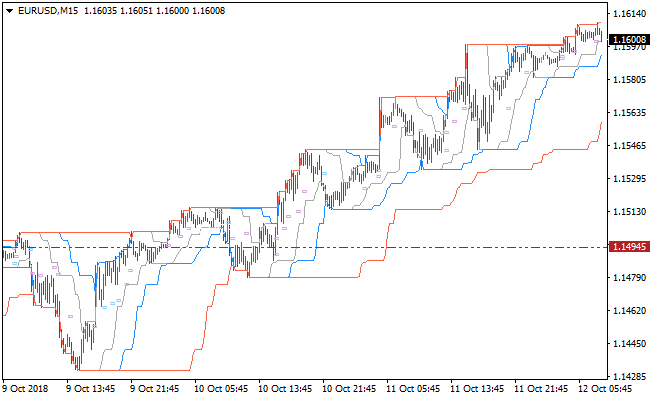Click the 11 Oct 21:45 time label
The width and height of the screenshot is (650, 400).
click(542, 389)
